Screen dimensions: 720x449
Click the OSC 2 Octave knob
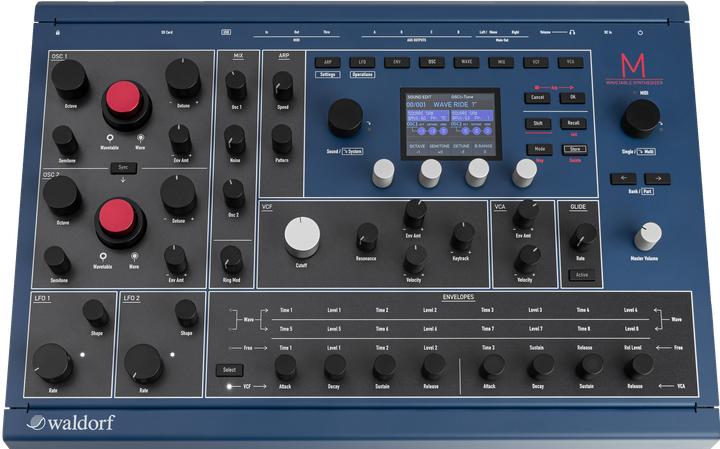tap(62, 195)
